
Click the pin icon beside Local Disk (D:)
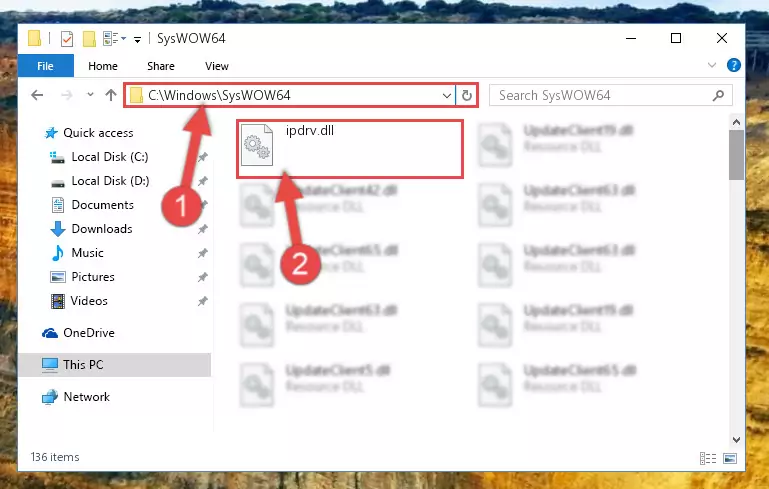coord(202,181)
